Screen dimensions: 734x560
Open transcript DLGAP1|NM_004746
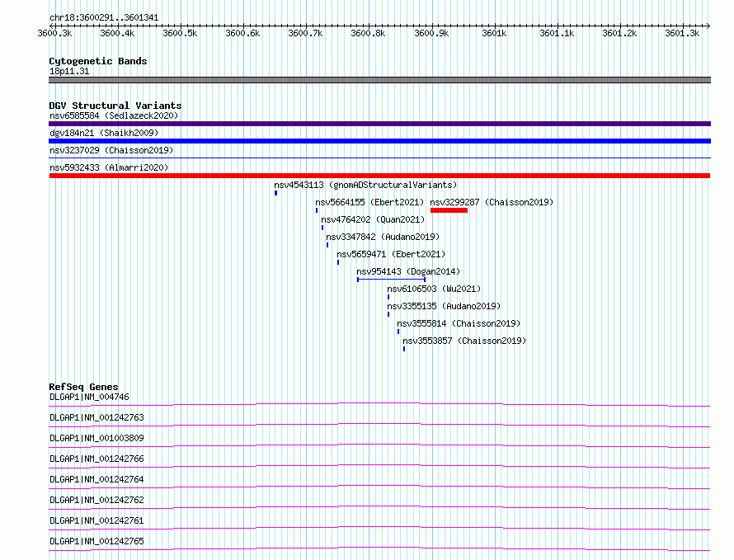[x=89, y=397]
